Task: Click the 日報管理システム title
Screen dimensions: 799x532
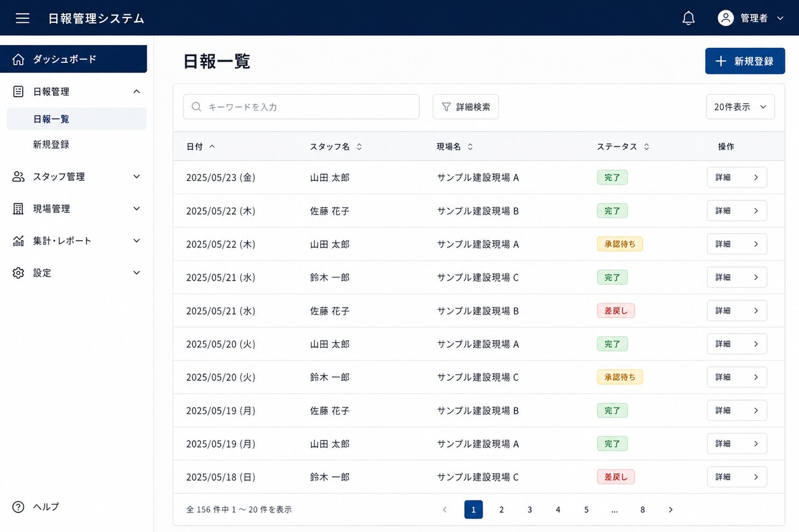Action: (x=96, y=18)
